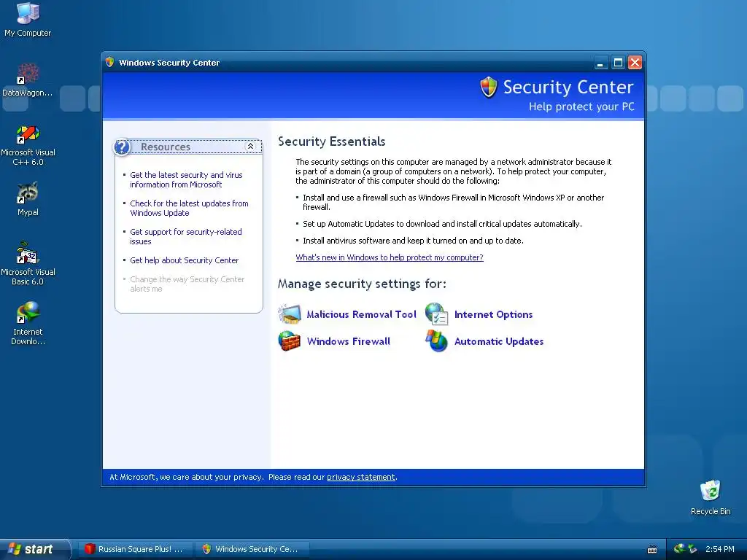Check for latest updates from Windows Update
The image size is (747, 560).
point(189,208)
